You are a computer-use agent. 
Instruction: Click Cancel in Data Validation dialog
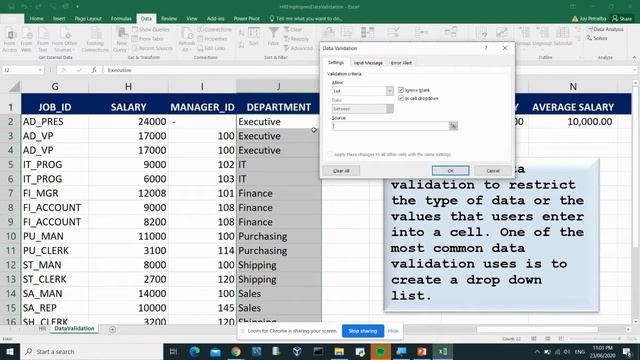(x=493, y=171)
